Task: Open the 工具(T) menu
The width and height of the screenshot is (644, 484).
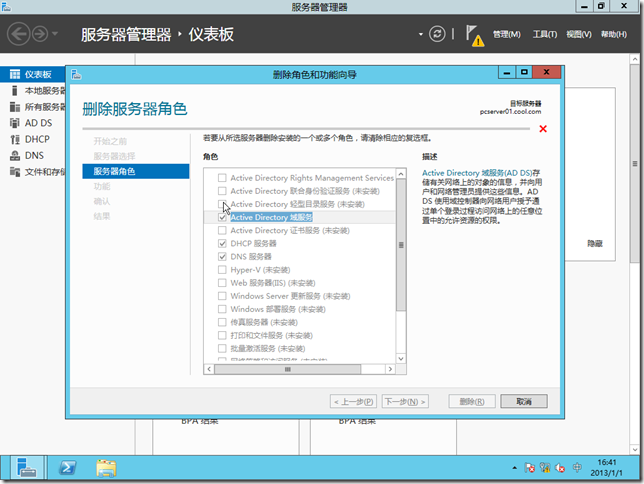Action: click(x=545, y=35)
